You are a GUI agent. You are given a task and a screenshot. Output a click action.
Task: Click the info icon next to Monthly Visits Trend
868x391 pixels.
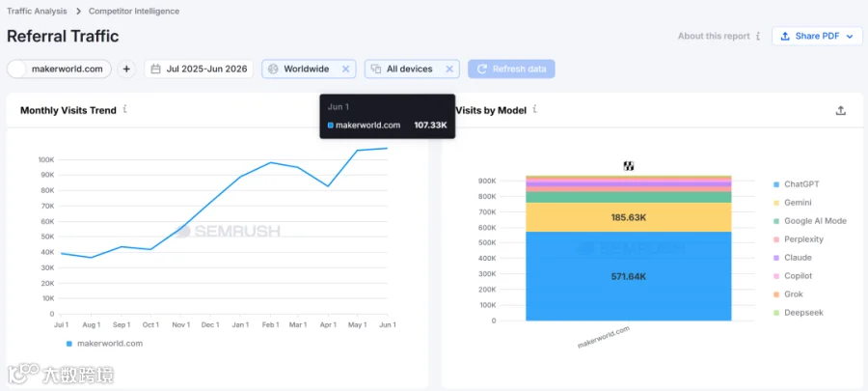pos(125,109)
